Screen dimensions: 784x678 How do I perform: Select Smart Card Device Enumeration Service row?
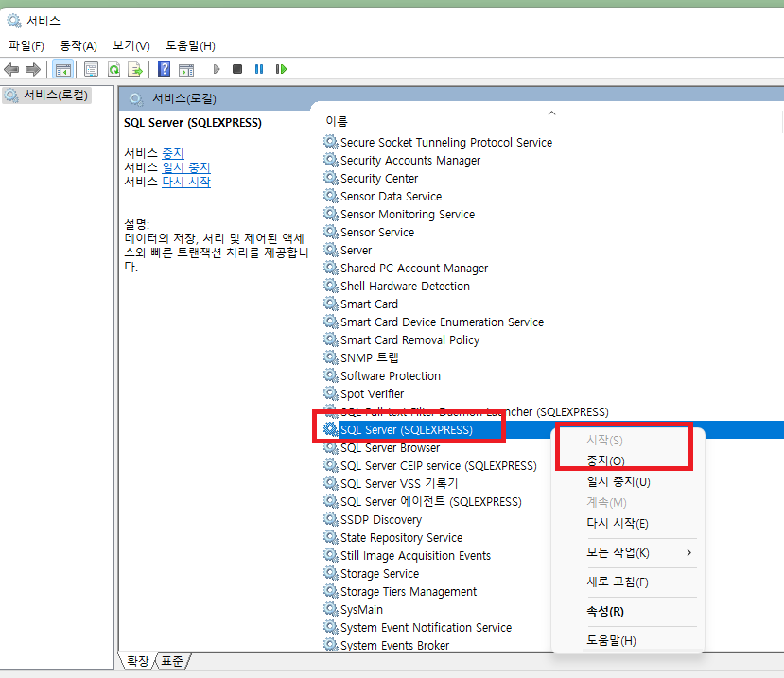[x=442, y=322]
